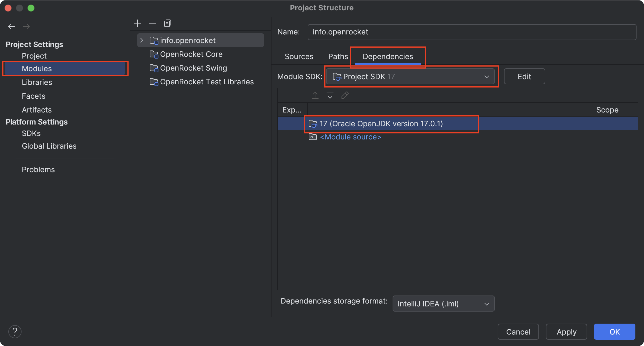Image resolution: width=644 pixels, height=346 pixels.
Task: Click the move dependency up arrow
Action: coord(315,95)
